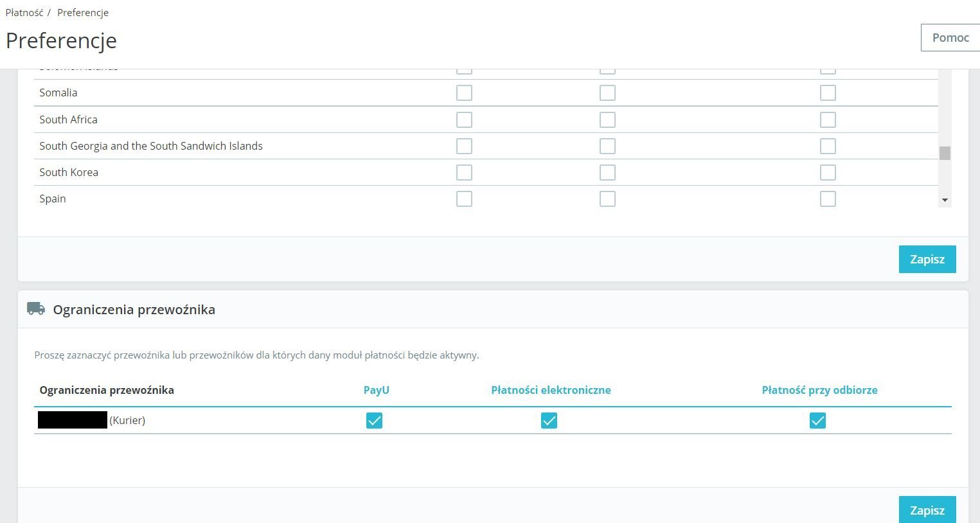Viewport: 980px width, 523px height.
Task: Click the Płatności elektroniczne column header
Action: (551, 390)
